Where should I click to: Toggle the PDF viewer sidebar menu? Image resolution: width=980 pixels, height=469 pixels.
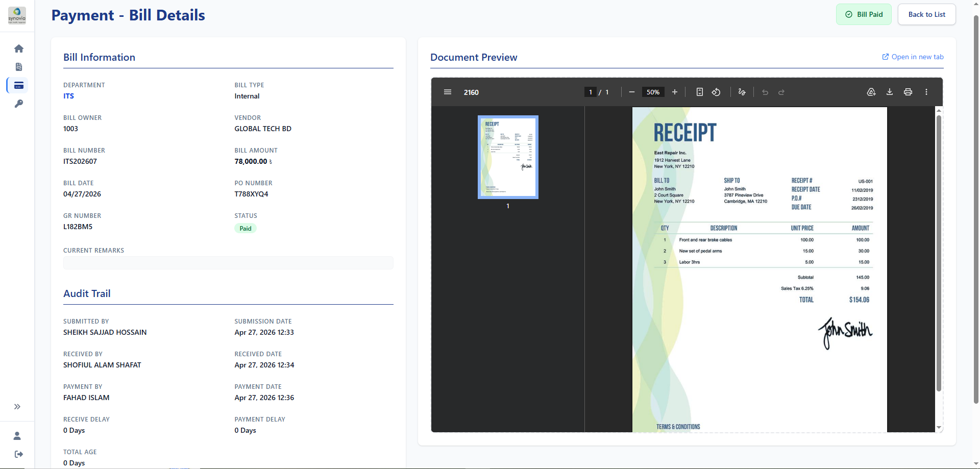point(448,92)
